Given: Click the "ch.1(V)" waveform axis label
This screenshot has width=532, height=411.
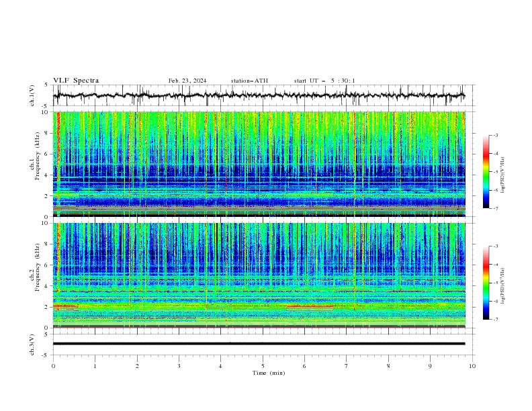Looking at the screenshot, I should pos(32,95).
